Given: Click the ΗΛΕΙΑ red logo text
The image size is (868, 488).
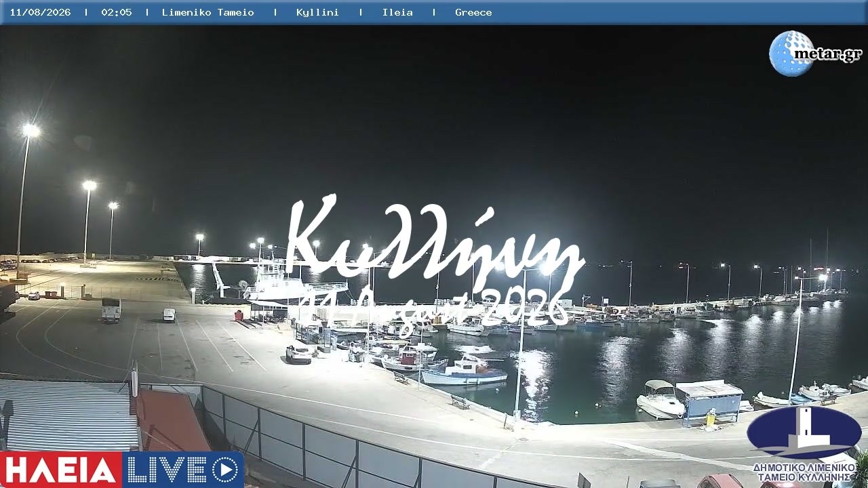Looking at the screenshot, I should coord(60,470).
